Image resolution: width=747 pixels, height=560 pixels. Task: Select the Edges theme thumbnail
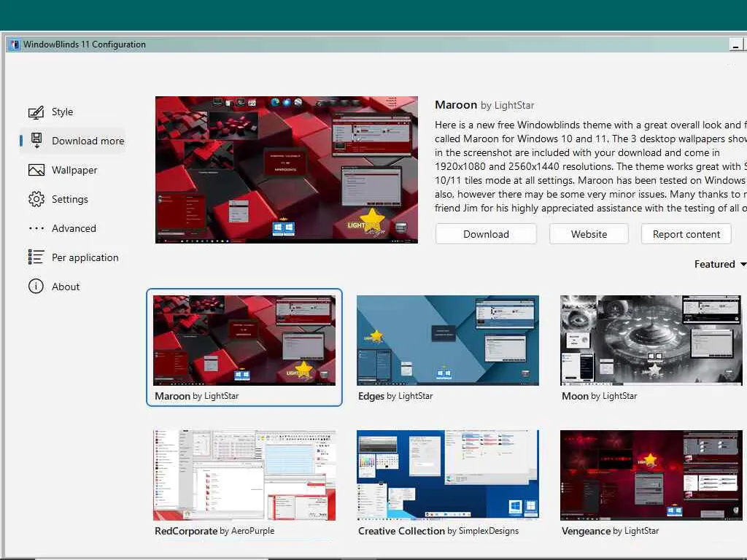point(448,340)
